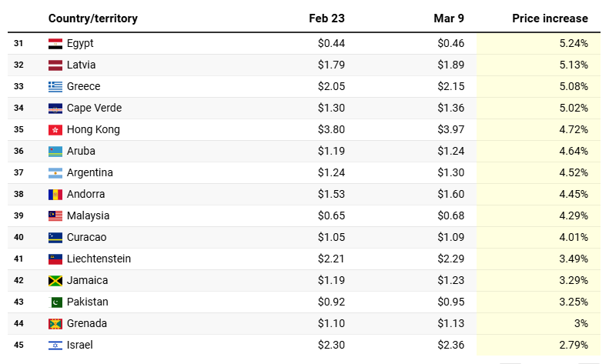This screenshot has width=609, height=364.
Task: Click Liechtenstein's 3.49% price increase cell
Action: coord(538,259)
